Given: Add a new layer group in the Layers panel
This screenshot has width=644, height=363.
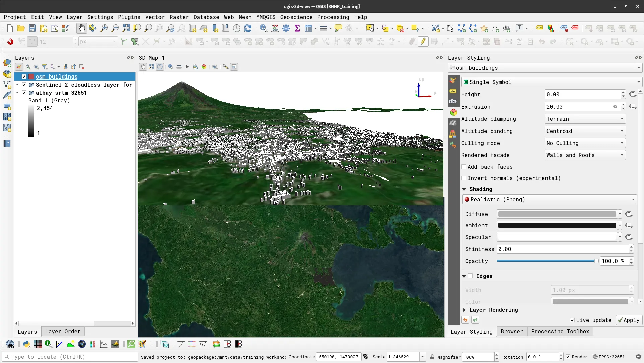Looking at the screenshot, I should pos(27,67).
